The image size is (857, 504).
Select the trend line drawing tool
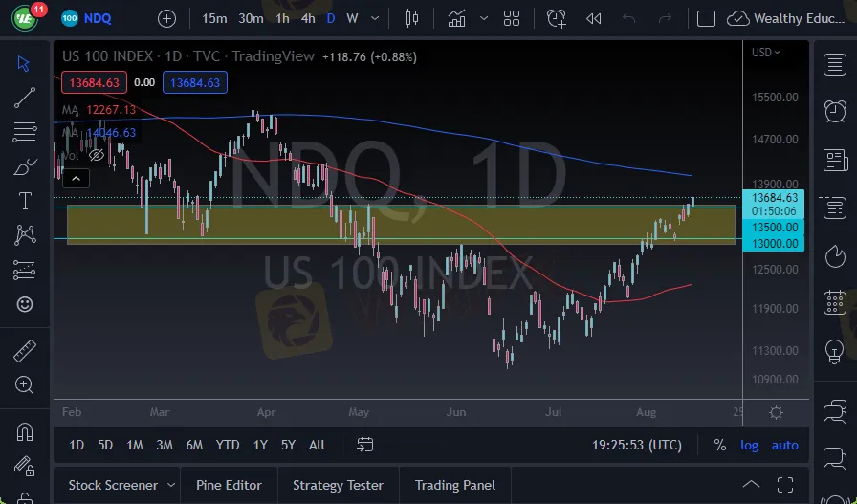[25, 98]
